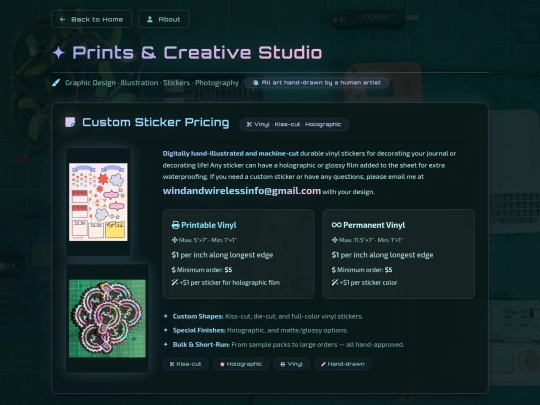
Task: Click Graphic Design · Illustration · Stickers · Photography subtitle
Action: pyautogui.click(x=152, y=83)
